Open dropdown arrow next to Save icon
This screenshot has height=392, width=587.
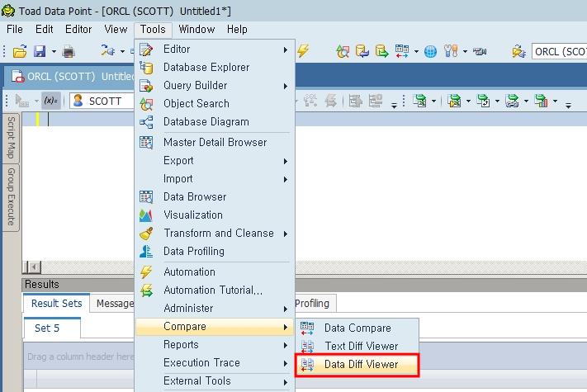coord(51,51)
